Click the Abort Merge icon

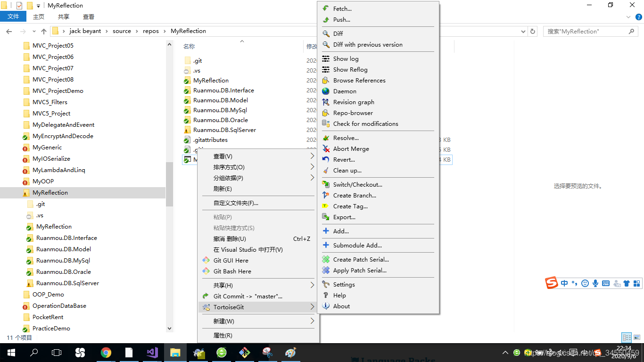point(326,148)
